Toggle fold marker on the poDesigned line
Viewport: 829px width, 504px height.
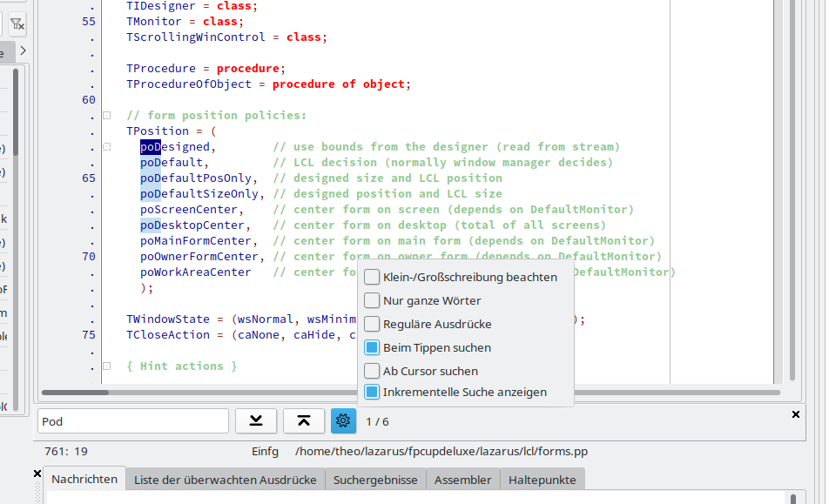tap(107, 147)
